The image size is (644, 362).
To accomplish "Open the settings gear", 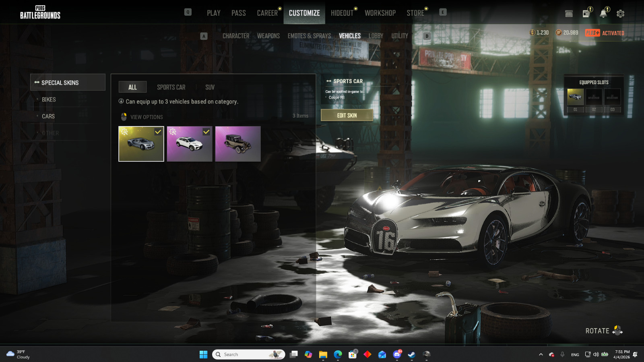I will (x=620, y=14).
